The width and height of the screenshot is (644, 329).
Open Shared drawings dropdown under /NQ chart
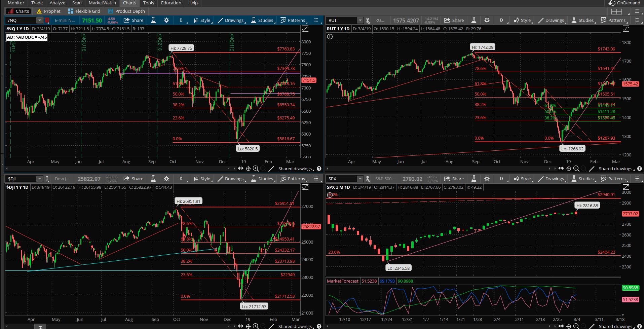click(296, 169)
